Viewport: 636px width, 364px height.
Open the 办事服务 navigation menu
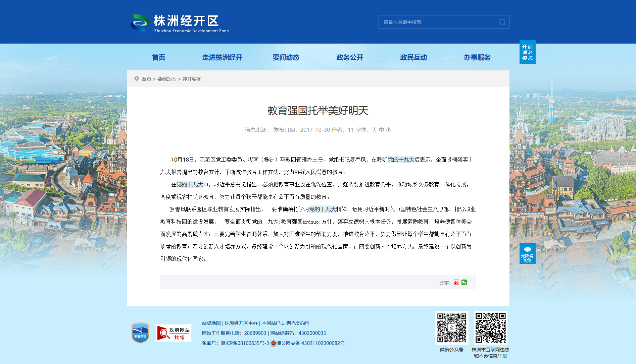click(x=477, y=57)
